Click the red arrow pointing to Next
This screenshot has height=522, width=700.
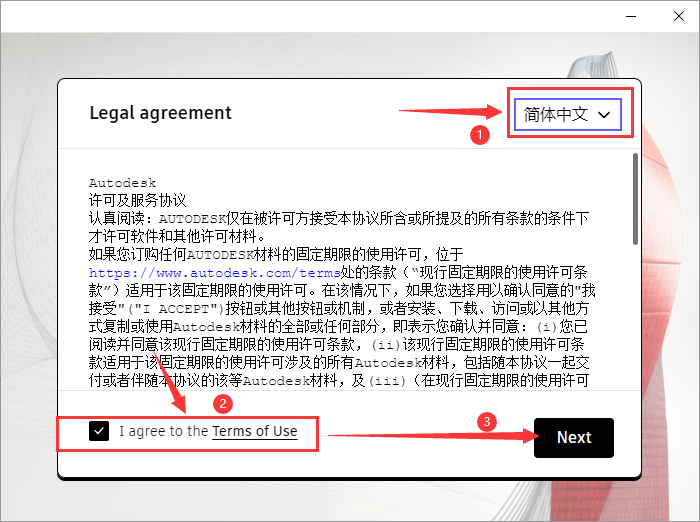(x=430, y=435)
